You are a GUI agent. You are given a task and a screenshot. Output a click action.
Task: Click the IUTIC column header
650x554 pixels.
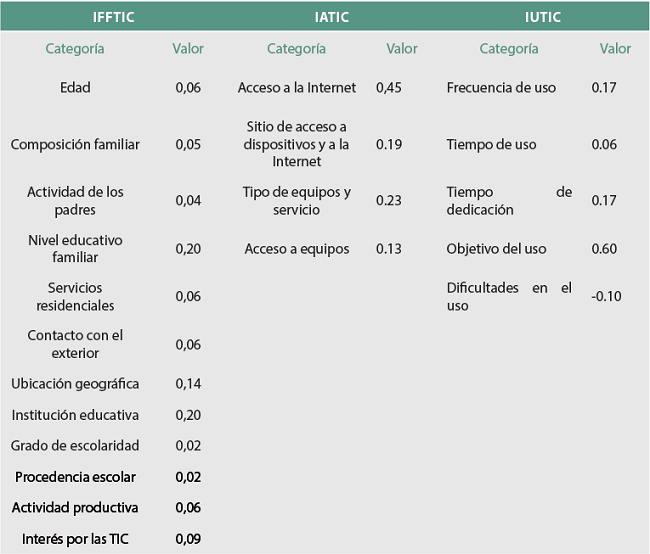[543, 17]
